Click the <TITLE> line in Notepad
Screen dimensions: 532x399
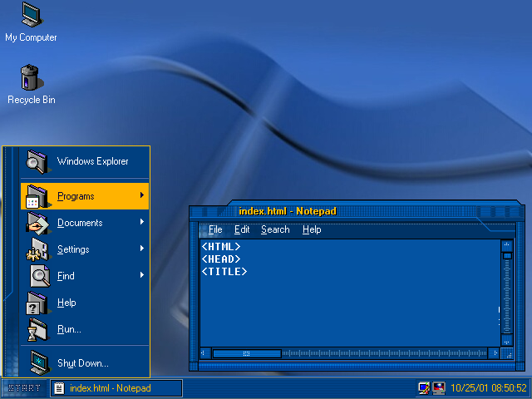tap(224, 272)
